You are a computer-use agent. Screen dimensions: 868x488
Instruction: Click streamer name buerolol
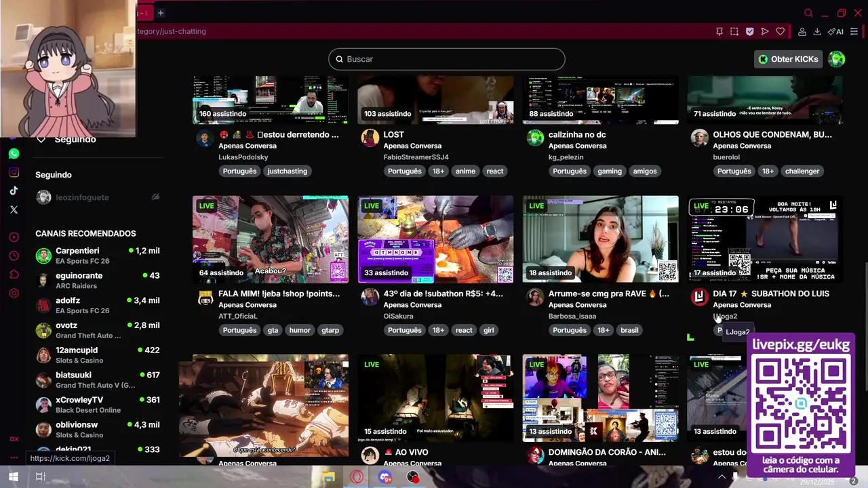(x=726, y=157)
